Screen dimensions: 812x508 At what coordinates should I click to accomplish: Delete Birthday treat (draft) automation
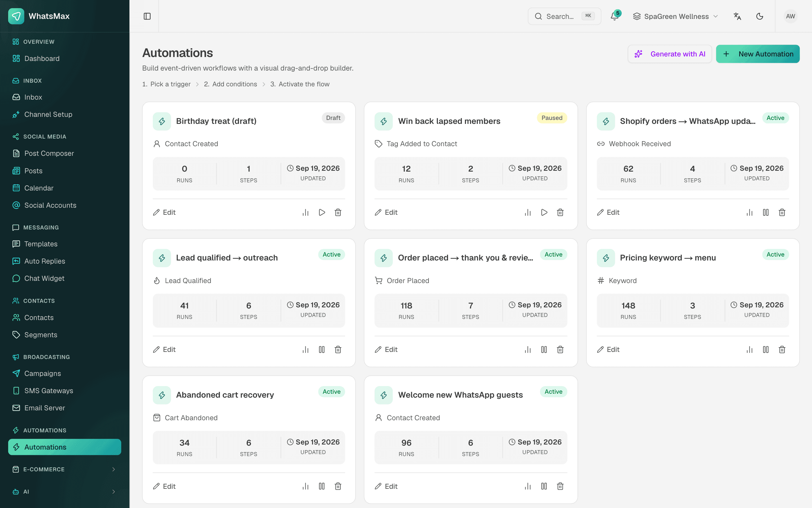338,212
